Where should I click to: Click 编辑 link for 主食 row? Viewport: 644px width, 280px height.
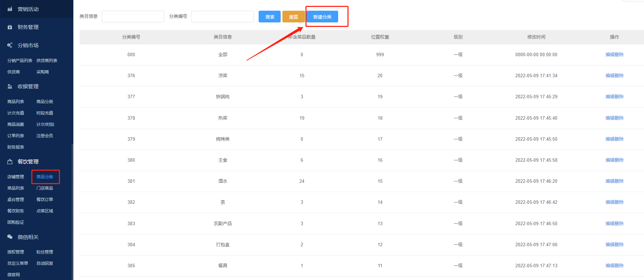coord(610,160)
